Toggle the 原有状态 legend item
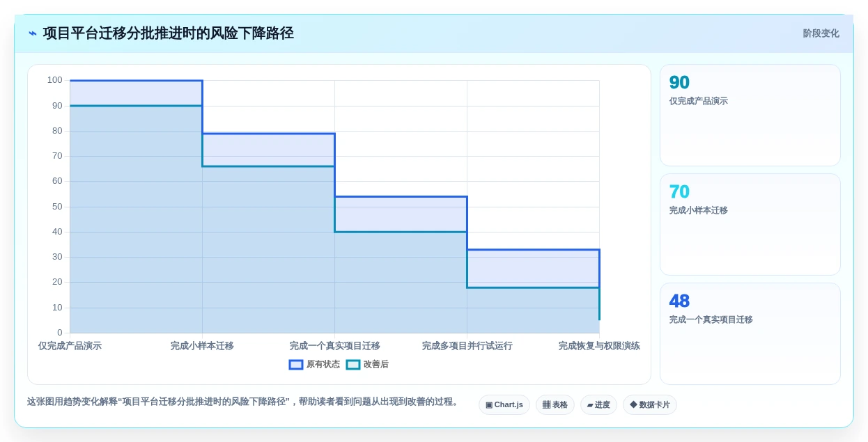This screenshot has height=442, width=868. [314, 364]
